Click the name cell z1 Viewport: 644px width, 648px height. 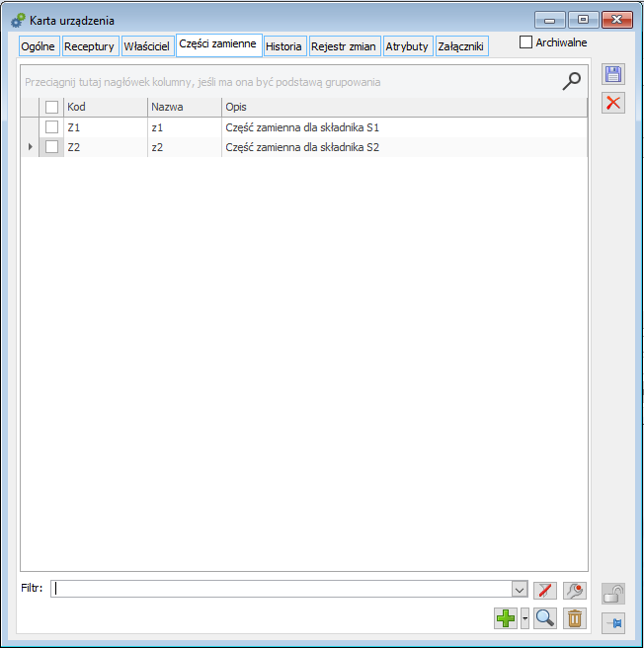click(x=185, y=127)
